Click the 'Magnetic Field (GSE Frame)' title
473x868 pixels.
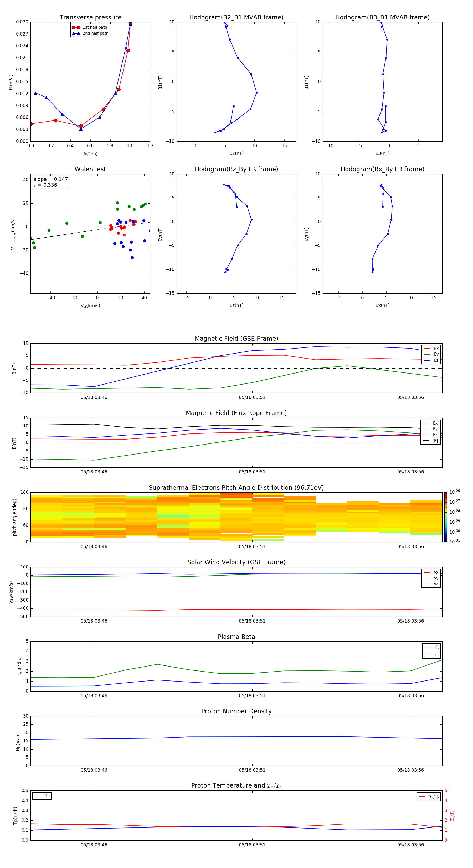[x=236, y=339]
